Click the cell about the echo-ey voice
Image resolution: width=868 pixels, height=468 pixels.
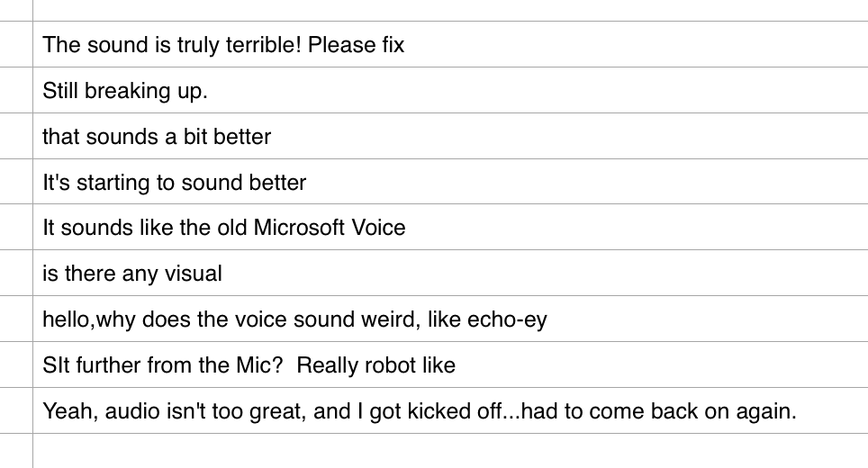pos(450,319)
